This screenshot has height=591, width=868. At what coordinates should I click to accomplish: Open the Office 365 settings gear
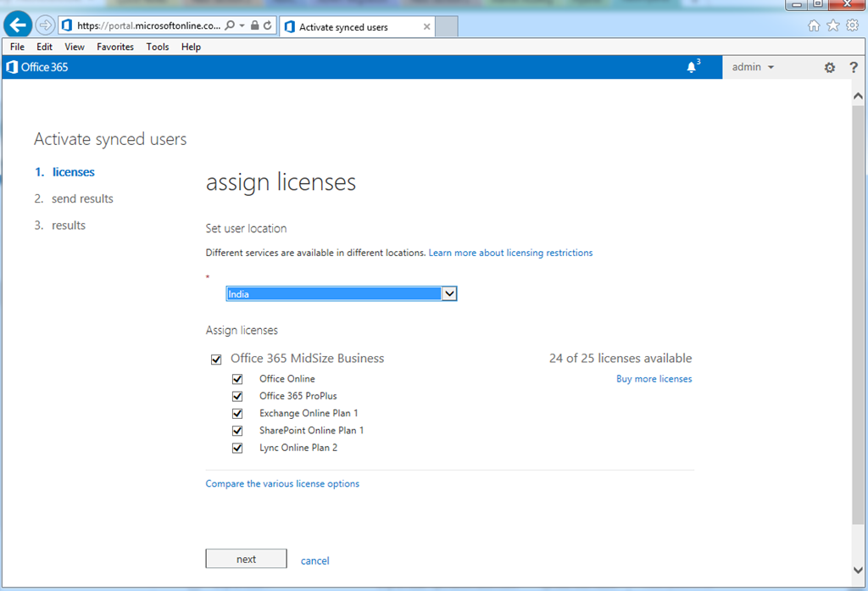[829, 68]
